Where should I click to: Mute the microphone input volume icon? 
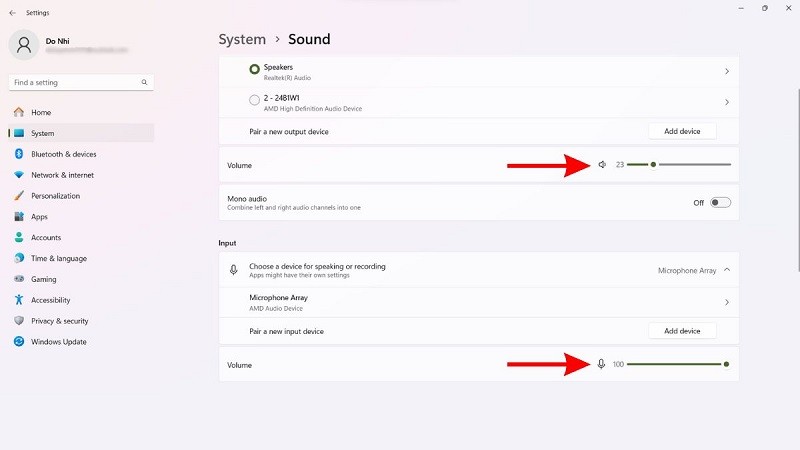[x=601, y=364]
